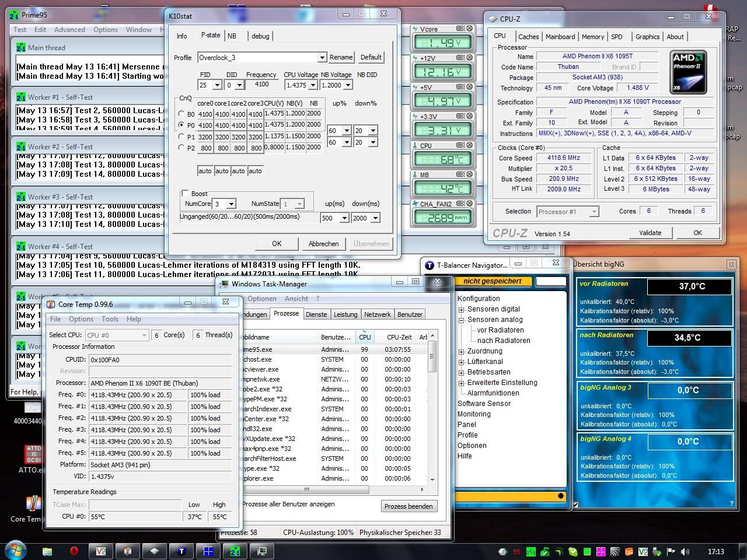Open the up(ms) 500 dropdown

tap(344, 218)
